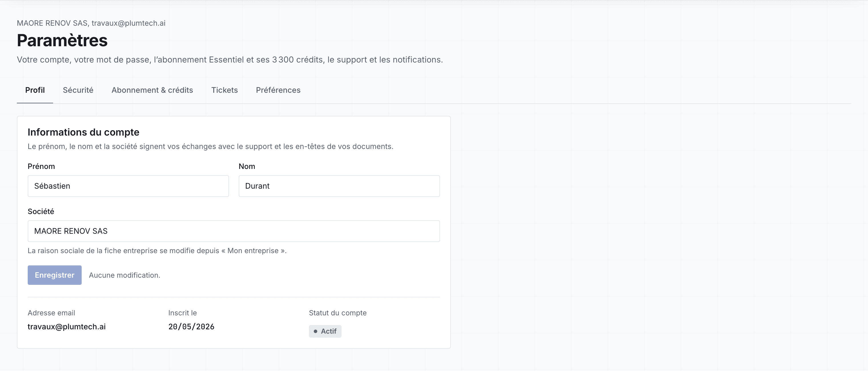Select the Préférences tab
The height and width of the screenshot is (371, 868).
tap(278, 90)
